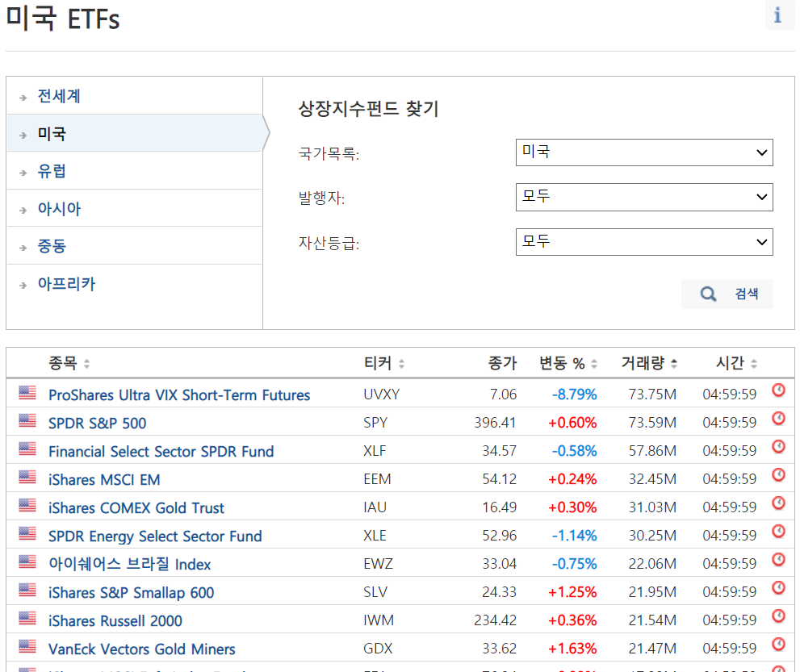The image size is (800, 672).
Task: Click the US flag beside VanEck Vectors Gold Miners
Action: pos(27,646)
